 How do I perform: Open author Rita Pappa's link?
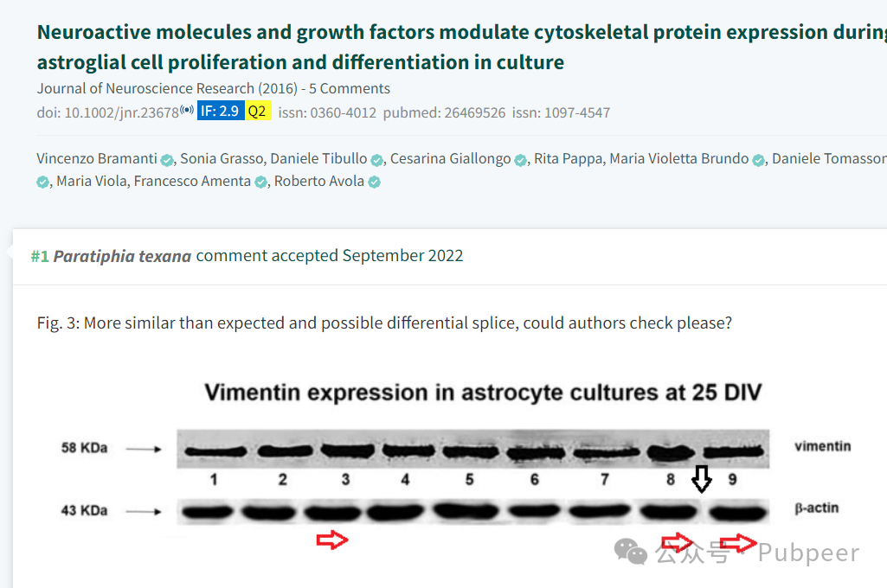point(569,159)
